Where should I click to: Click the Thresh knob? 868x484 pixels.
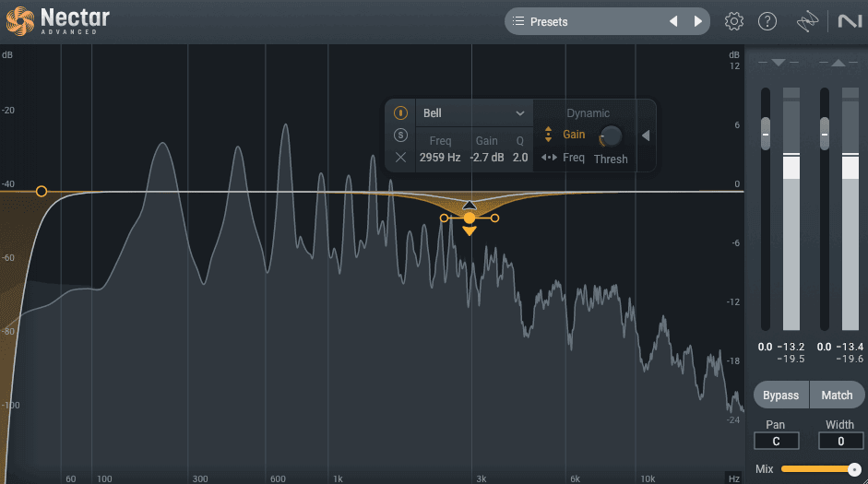pos(611,136)
